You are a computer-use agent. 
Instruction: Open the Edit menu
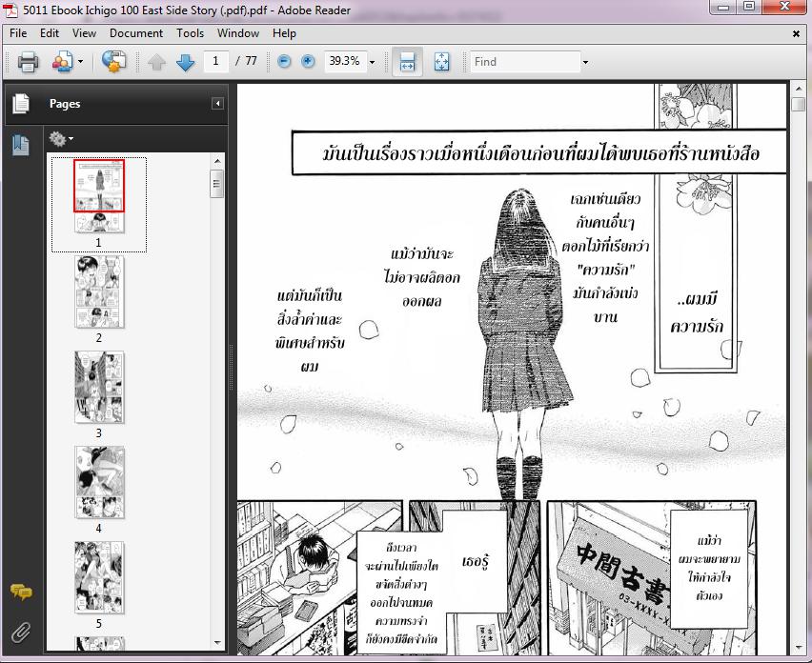[50, 33]
